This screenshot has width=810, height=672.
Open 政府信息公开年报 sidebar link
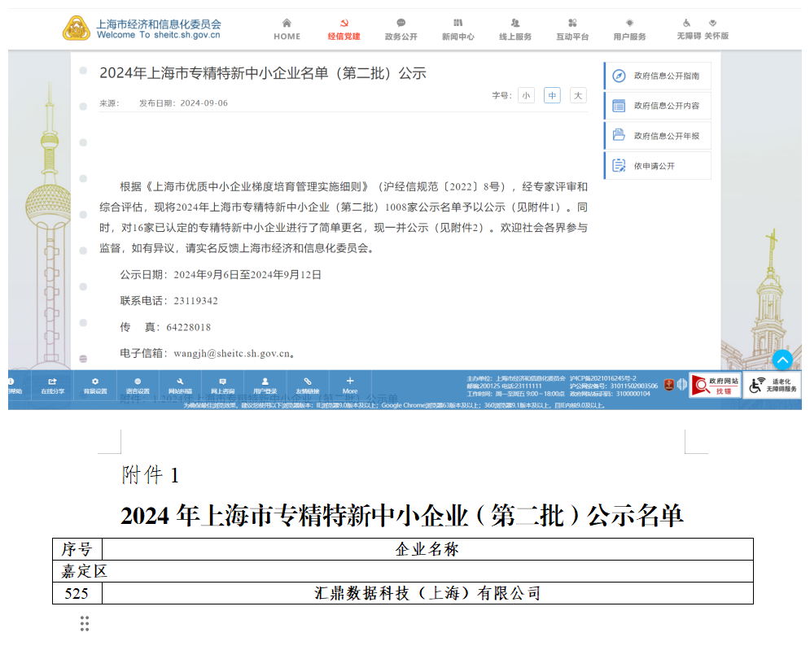(x=658, y=136)
